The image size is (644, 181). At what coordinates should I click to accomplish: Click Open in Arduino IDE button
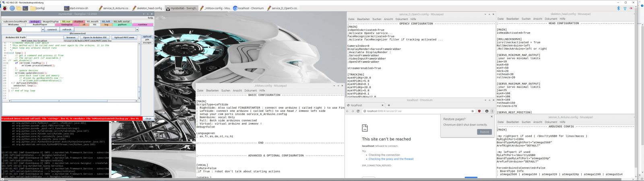[x=95, y=37]
